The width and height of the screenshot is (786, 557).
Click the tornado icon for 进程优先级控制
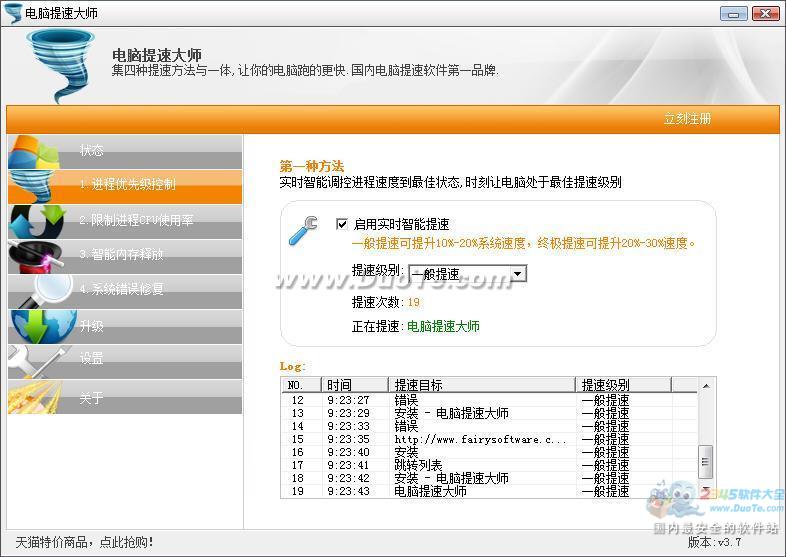point(32,187)
